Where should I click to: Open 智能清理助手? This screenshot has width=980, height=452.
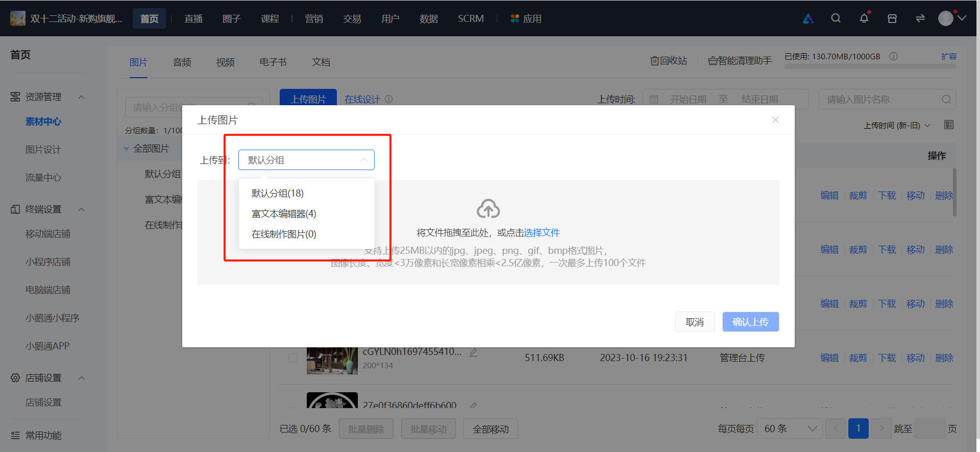[740, 61]
